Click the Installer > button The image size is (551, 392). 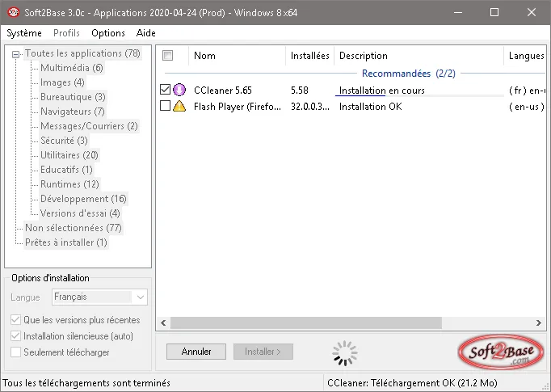(x=263, y=352)
